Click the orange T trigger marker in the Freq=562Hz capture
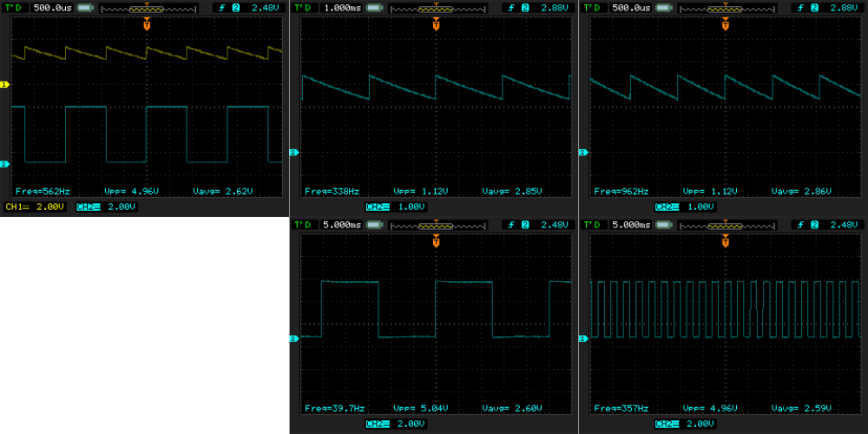Screen dimensions: 868x434 click(x=147, y=24)
